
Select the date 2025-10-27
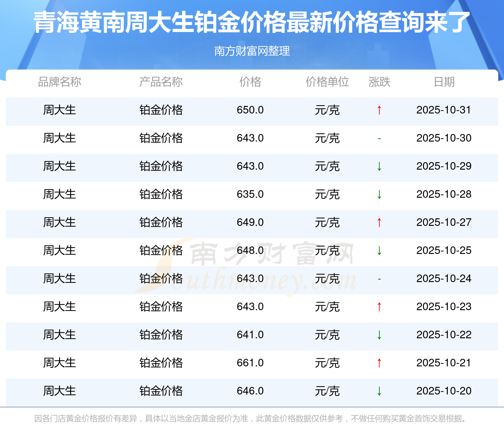(x=444, y=222)
